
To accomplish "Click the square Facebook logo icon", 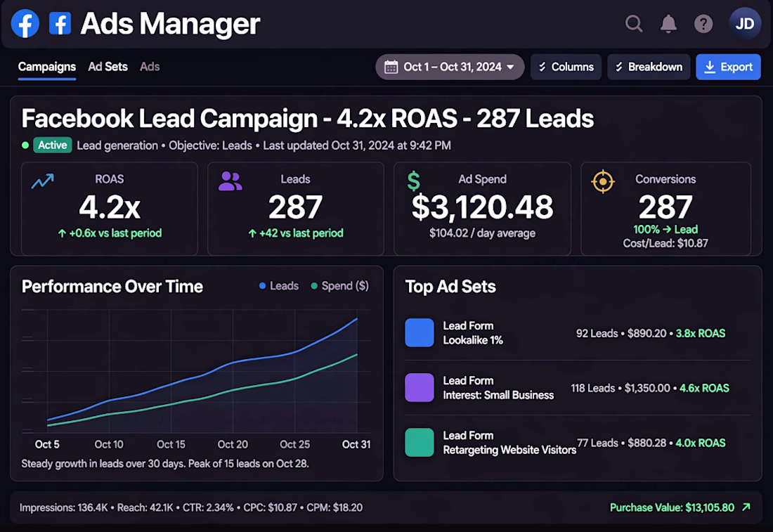I will coord(60,23).
